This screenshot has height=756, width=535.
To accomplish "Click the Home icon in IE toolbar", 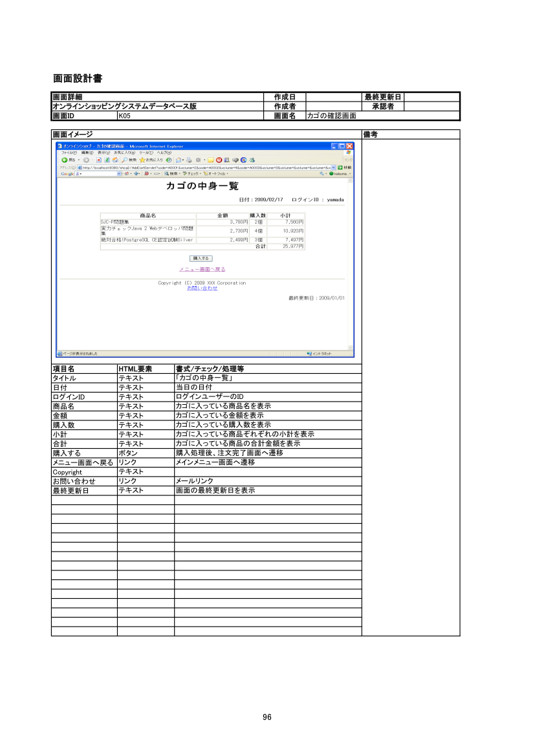I will 115,160.
